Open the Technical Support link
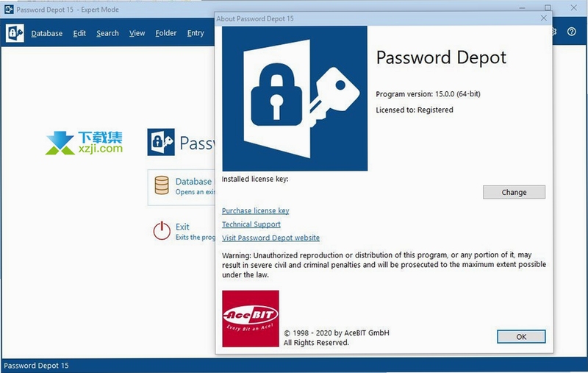 coord(251,224)
